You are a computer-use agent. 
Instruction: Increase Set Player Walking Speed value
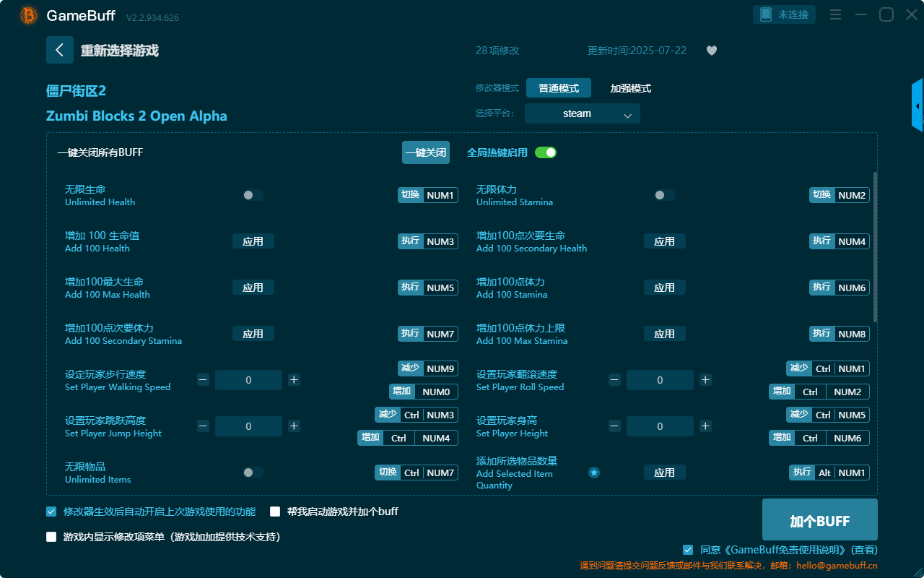click(x=294, y=380)
